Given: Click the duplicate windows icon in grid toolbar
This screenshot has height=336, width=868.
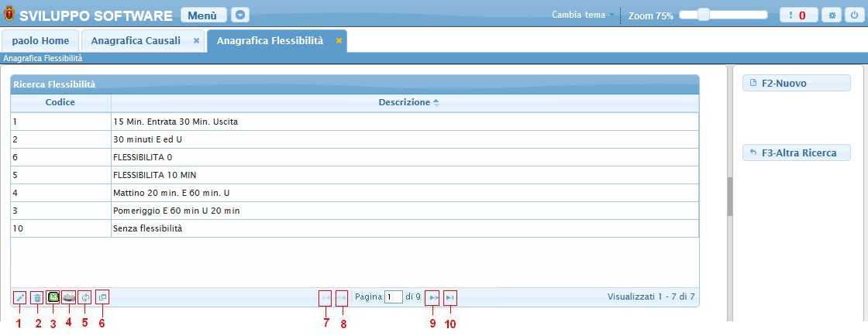Looking at the screenshot, I should [x=102, y=297].
